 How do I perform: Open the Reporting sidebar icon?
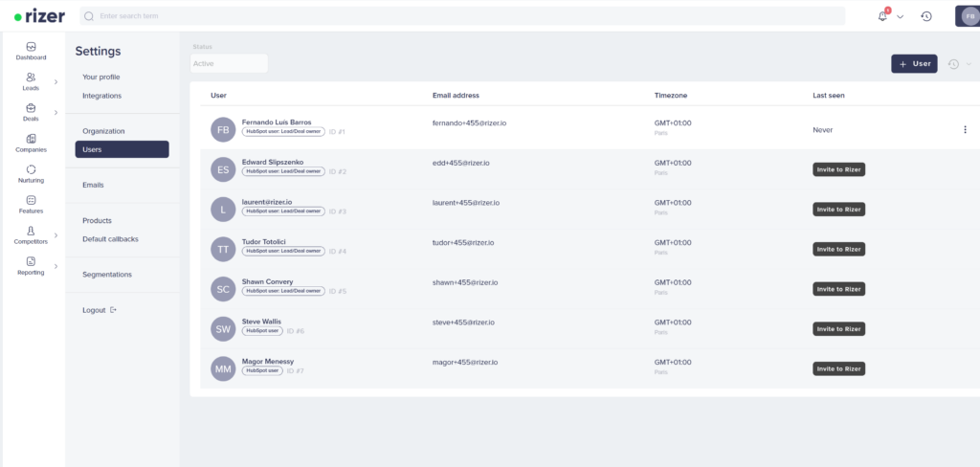pos(31,261)
